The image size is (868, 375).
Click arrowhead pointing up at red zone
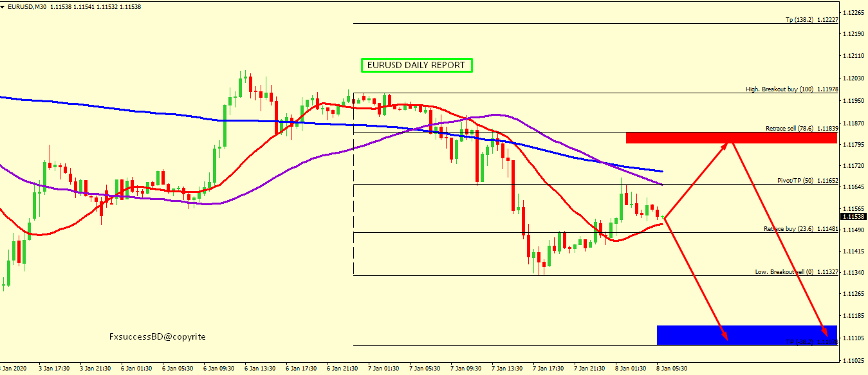[725, 145]
